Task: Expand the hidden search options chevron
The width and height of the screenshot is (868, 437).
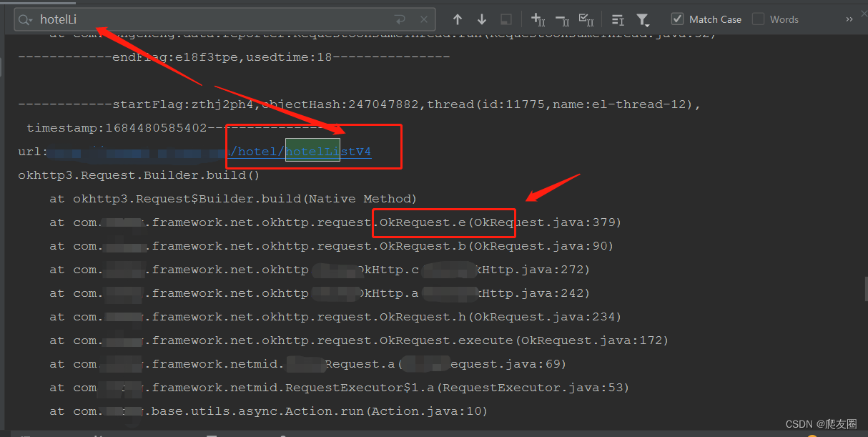Action: pyautogui.click(x=849, y=19)
